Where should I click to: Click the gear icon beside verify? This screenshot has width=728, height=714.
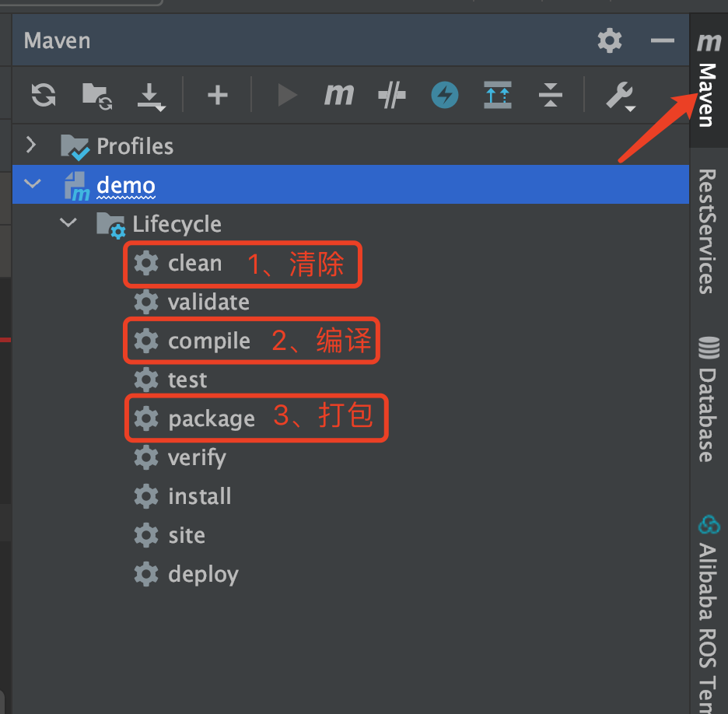tap(146, 457)
